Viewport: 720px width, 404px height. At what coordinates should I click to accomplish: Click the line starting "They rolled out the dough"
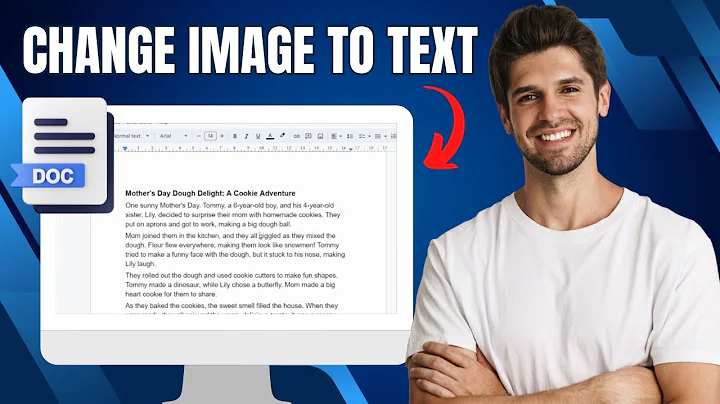[x=231, y=275]
